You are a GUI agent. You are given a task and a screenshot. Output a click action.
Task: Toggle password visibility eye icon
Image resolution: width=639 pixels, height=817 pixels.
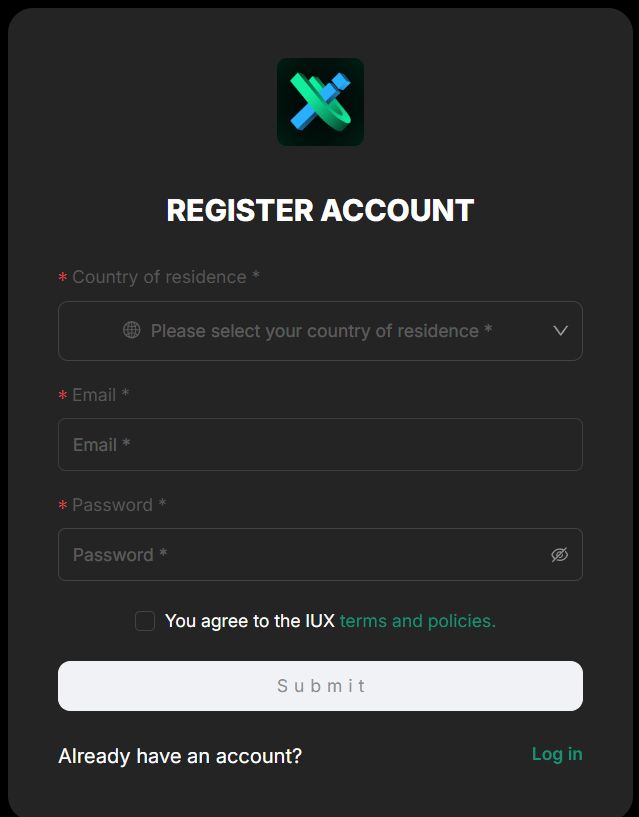click(560, 555)
